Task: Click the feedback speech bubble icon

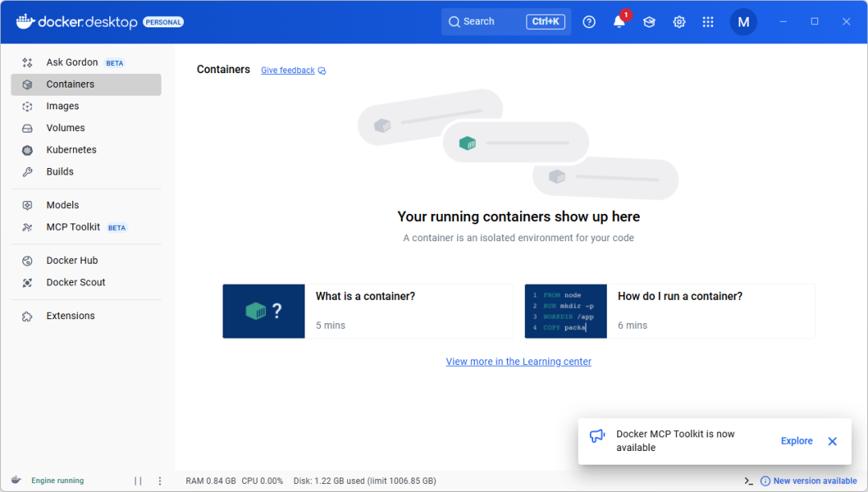Action: coord(322,71)
